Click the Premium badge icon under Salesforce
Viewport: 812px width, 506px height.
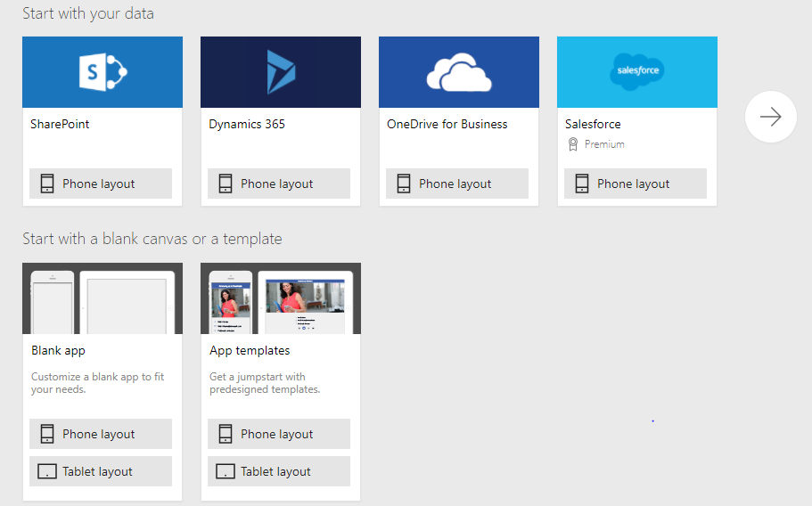(573, 144)
